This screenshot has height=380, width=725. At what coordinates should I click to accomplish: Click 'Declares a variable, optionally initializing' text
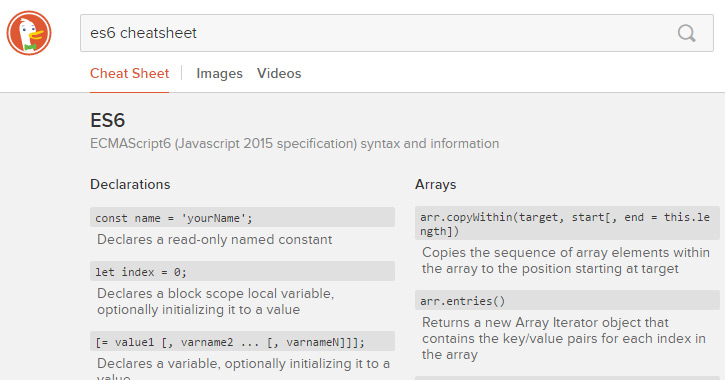(x=243, y=371)
